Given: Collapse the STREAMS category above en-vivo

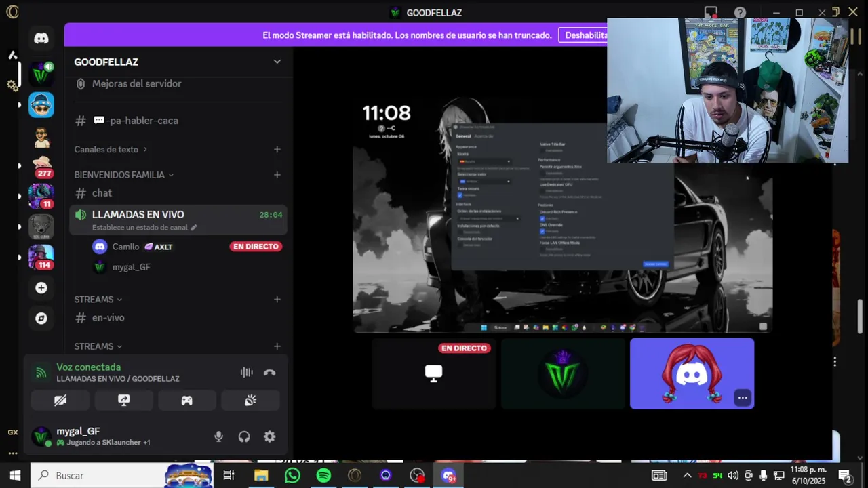Looking at the screenshot, I should tap(98, 299).
